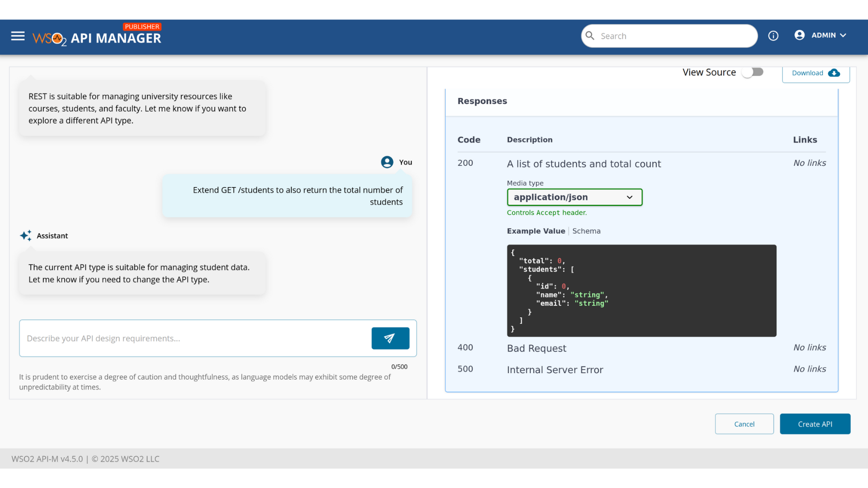Expand the ADMIN account dropdown
Screen dimensions: 868x488
tap(830, 35)
